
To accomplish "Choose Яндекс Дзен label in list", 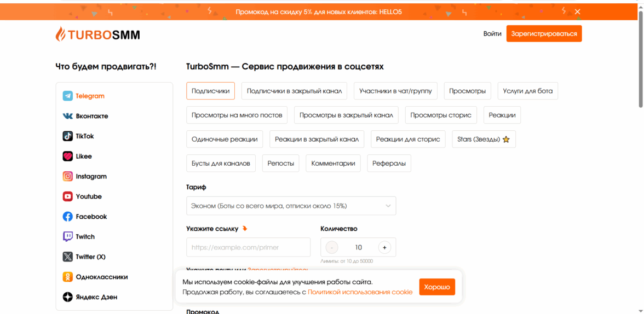I will [x=96, y=297].
